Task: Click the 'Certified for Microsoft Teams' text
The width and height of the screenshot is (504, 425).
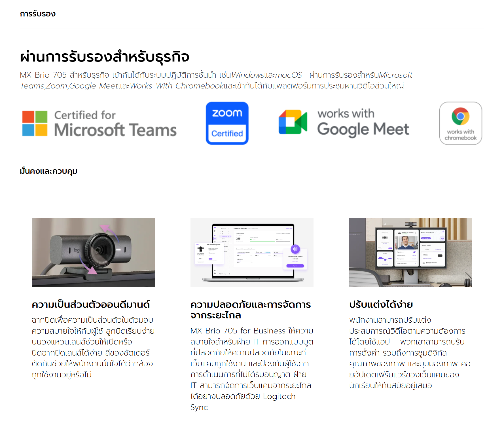Action: point(115,123)
